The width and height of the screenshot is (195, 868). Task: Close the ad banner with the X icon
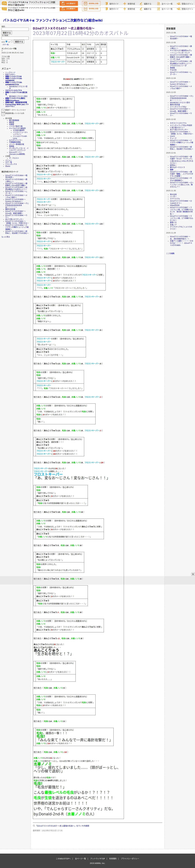(193, 574)
